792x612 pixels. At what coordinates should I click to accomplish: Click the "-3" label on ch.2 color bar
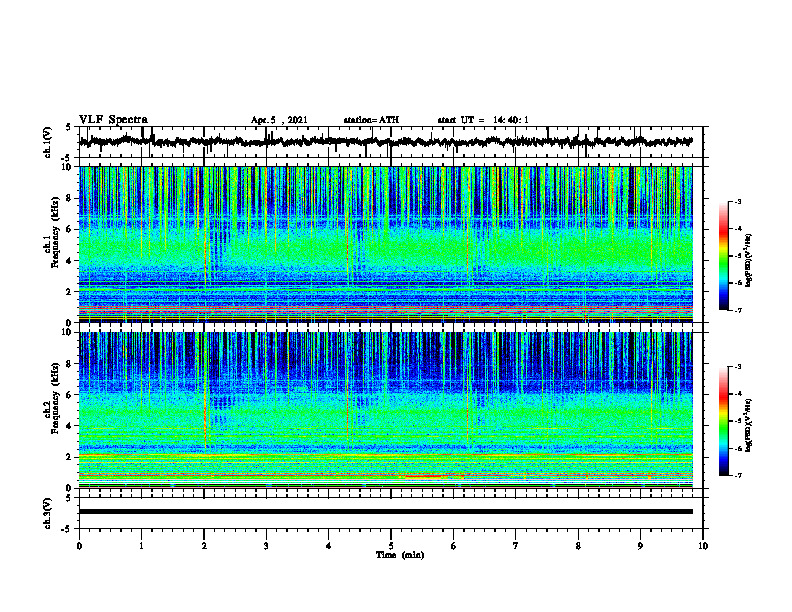pyautogui.click(x=738, y=367)
